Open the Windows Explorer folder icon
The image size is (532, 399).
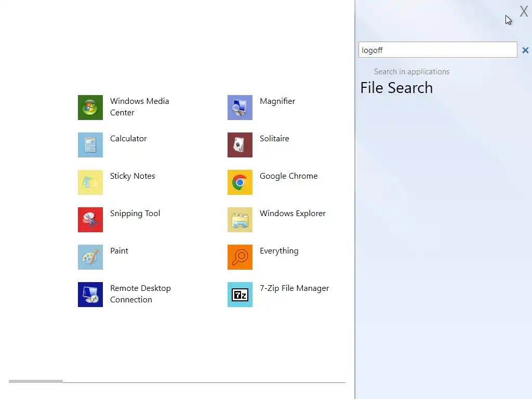point(240,220)
